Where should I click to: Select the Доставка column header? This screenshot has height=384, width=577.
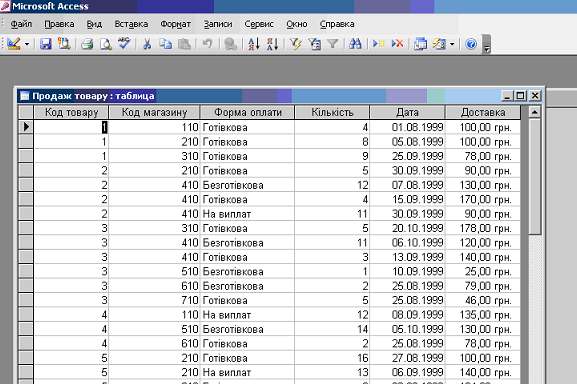(x=483, y=112)
